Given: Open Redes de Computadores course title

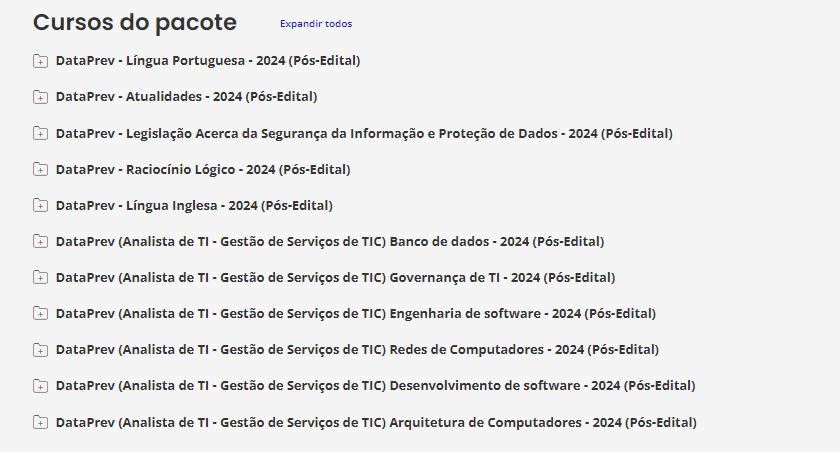Looking at the screenshot, I should (357, 349).
